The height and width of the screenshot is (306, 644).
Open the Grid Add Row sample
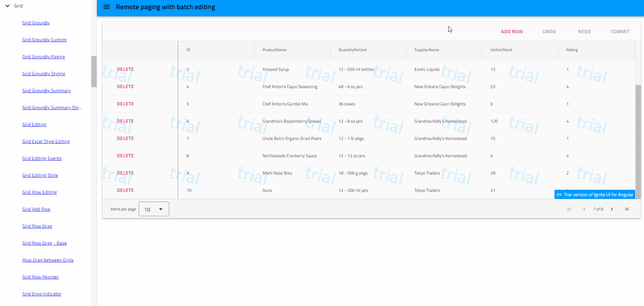[x=36, y=209]
